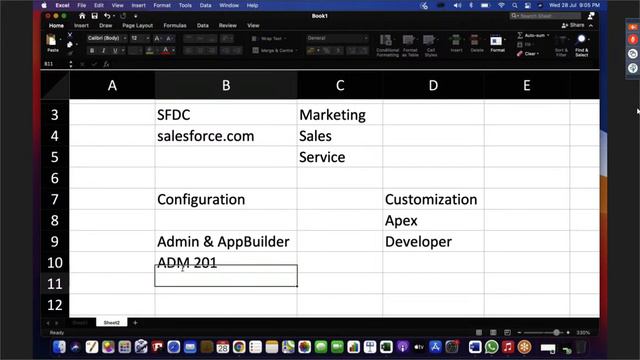
Task: Click the Search Sheet field
Action: point(545,16)
